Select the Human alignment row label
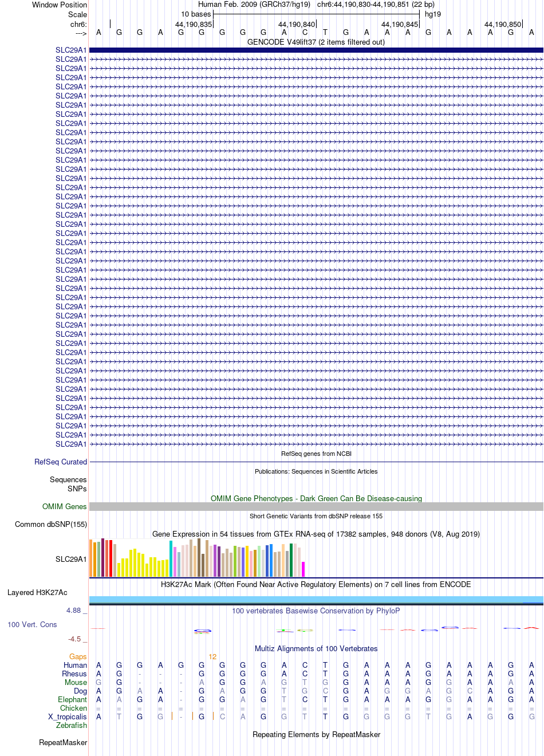 point(75,666)
